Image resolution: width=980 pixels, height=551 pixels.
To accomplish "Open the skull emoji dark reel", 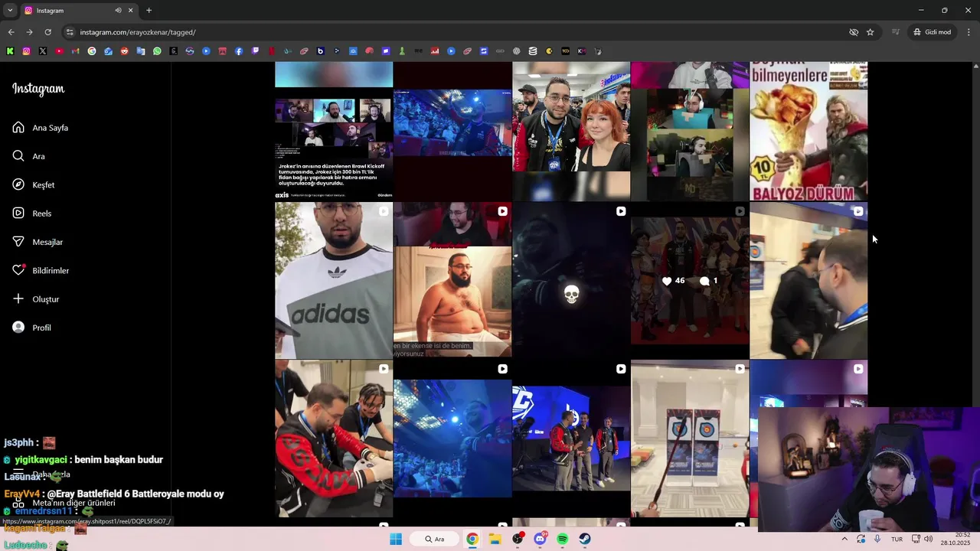I will (571, 280).
